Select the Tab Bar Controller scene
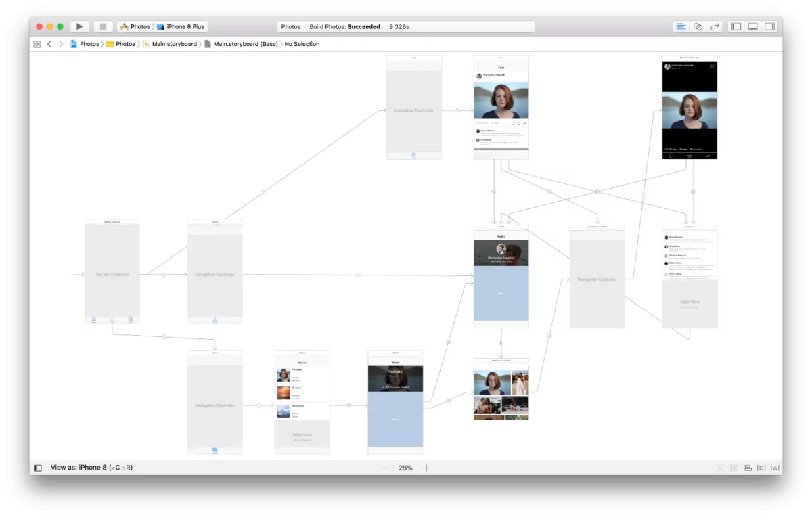812x517 pixels. point(112,272)
